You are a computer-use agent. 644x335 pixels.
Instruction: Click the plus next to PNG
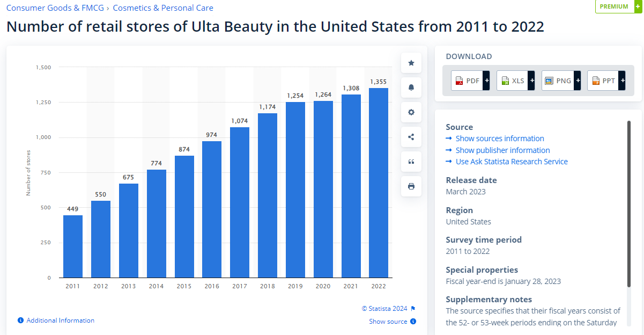point(578,81)
